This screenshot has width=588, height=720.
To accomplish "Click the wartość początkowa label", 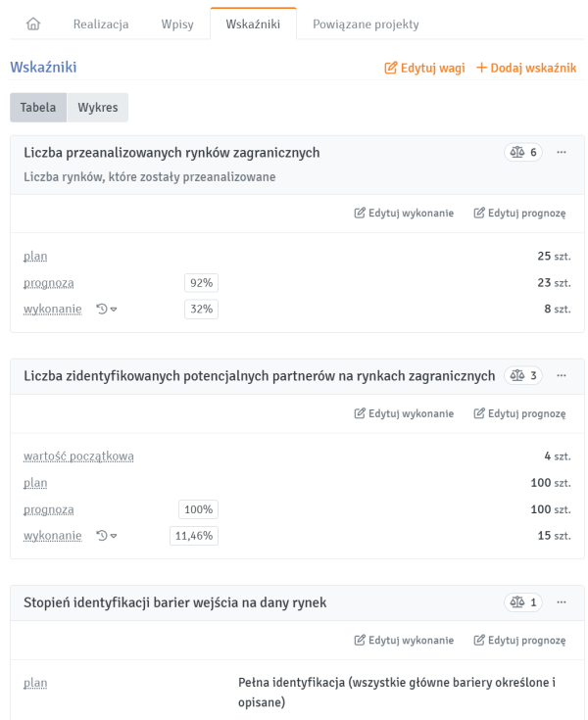I will coord(78,456).
